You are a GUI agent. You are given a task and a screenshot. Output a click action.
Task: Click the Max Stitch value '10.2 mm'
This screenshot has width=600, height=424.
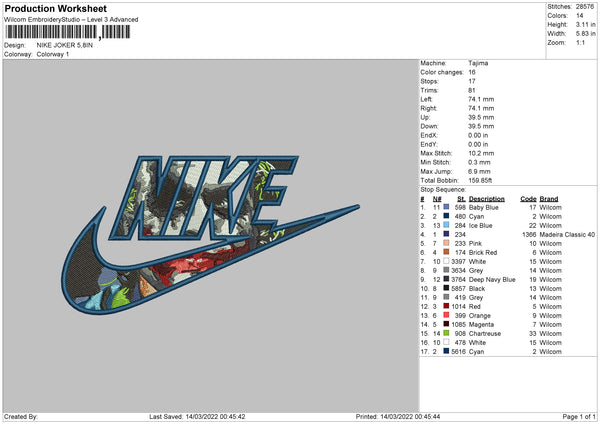[481, 153]
